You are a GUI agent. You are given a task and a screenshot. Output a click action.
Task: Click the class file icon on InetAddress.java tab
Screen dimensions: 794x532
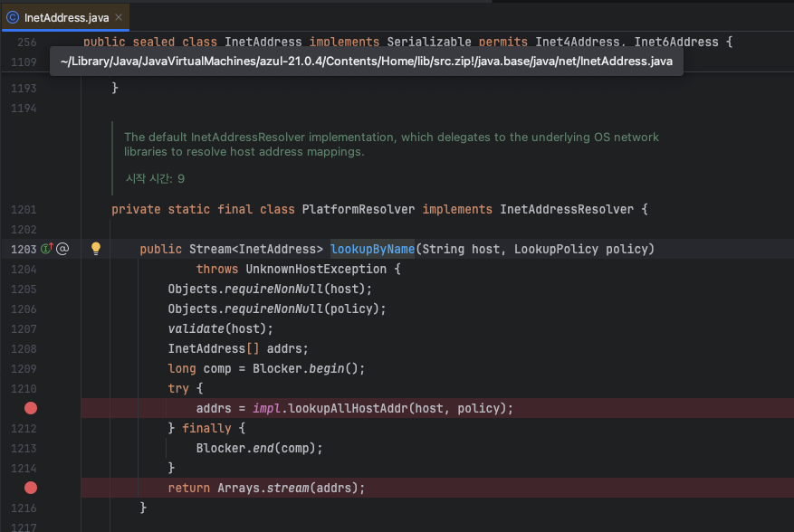13,18
